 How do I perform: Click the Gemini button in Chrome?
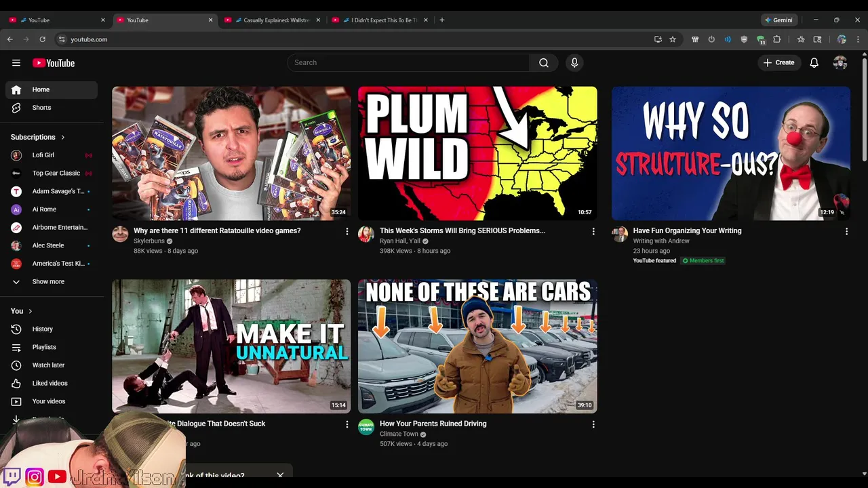tap(778, 20)
